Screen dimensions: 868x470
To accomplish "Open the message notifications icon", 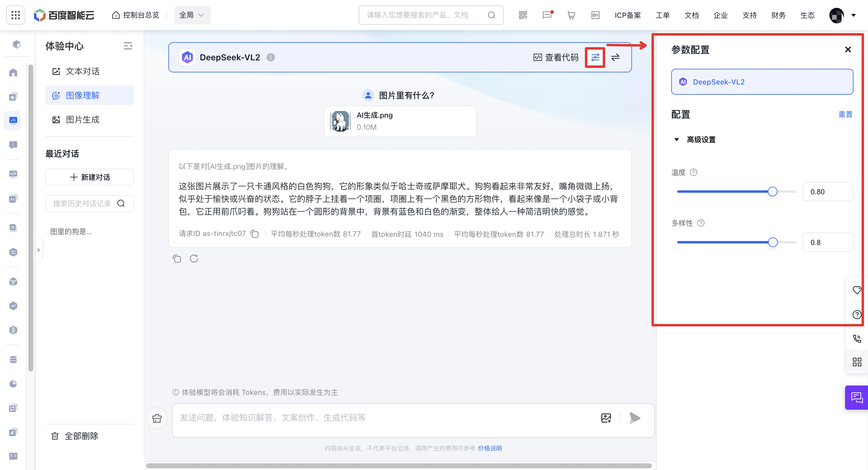I will 547,15.
